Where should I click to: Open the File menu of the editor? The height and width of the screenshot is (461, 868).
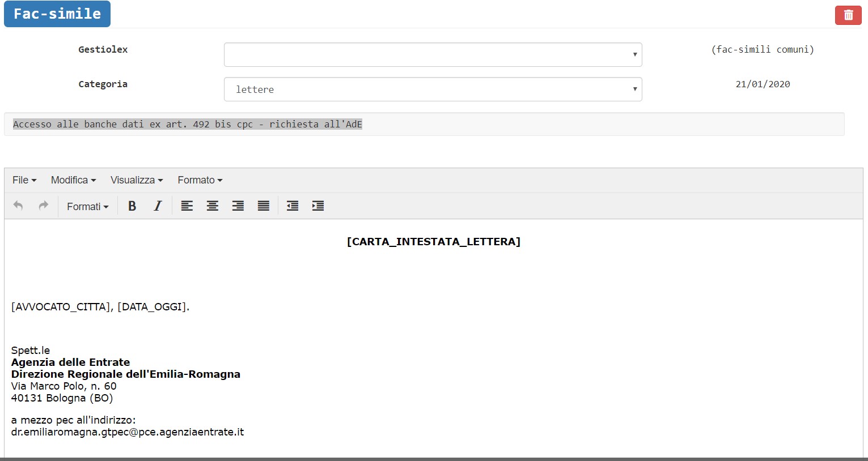[23, 180]
